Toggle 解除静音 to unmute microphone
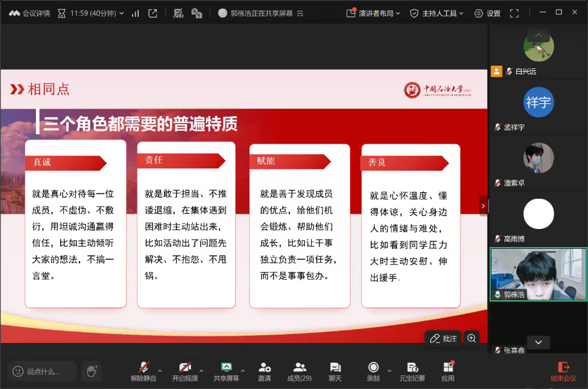The width and height of the screenshot is (588, 389). coord(144,371)
